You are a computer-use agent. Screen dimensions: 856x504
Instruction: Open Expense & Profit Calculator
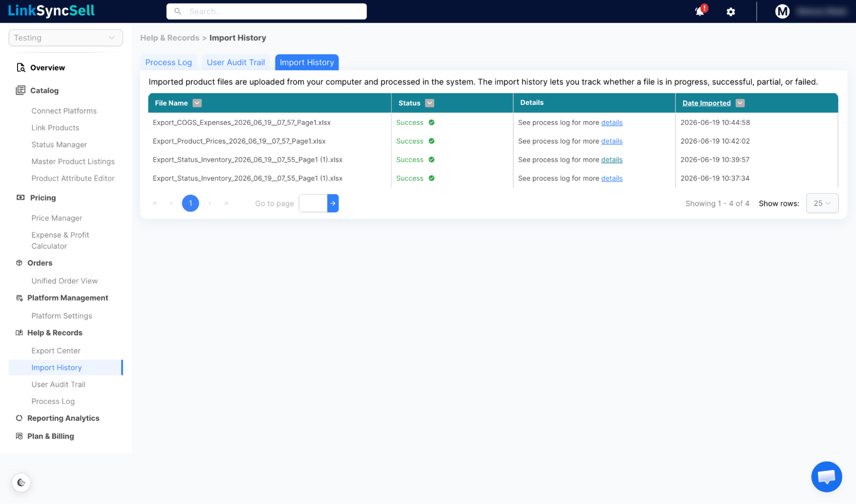(60, 240)
